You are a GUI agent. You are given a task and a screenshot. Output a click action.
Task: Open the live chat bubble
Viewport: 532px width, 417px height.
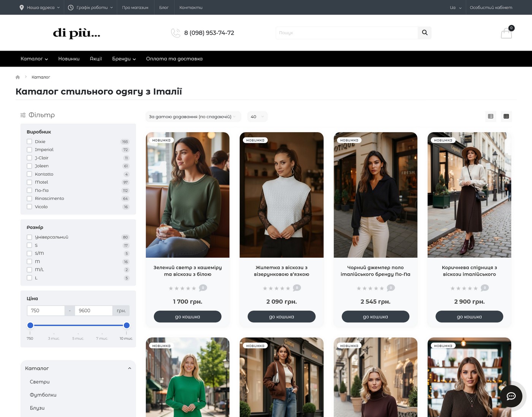click(511, 396)
